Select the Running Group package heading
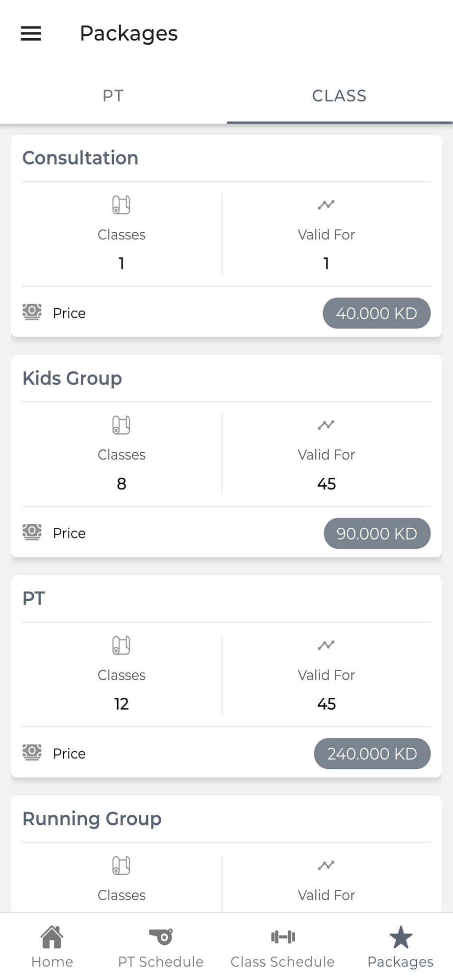 point(92,819)
